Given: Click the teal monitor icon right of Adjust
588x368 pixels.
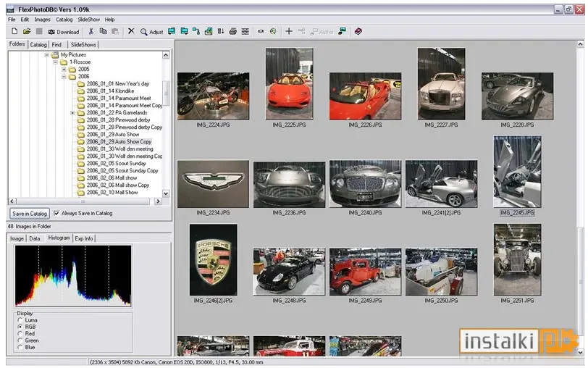Looking at the screenshot, I should 172,31.
